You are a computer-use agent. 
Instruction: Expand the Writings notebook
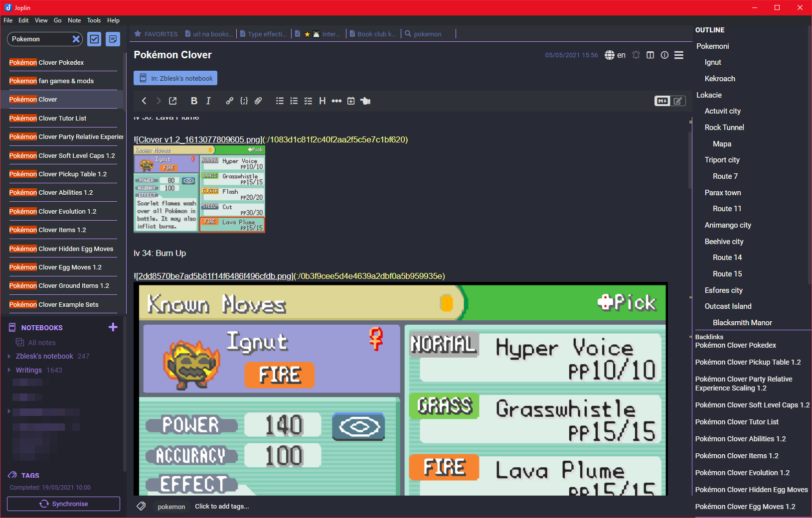[9, 371]
